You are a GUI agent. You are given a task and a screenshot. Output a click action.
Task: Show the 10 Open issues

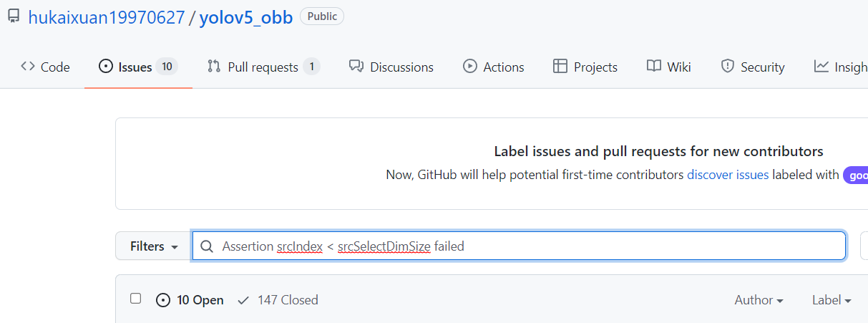coord(190,300)
